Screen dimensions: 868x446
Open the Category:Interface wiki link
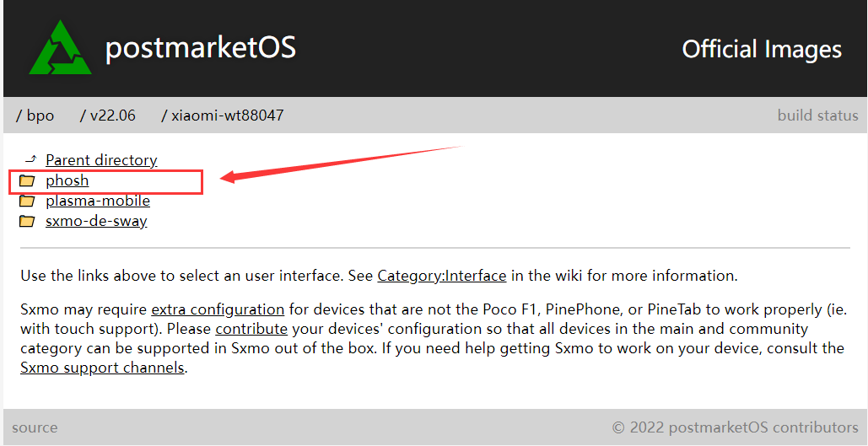442,276
